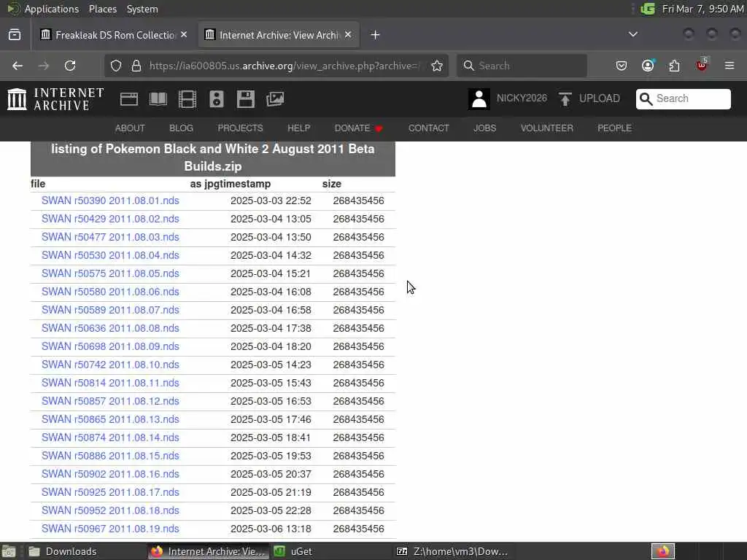Click the Internet Archive logo

tap(55, 99)
